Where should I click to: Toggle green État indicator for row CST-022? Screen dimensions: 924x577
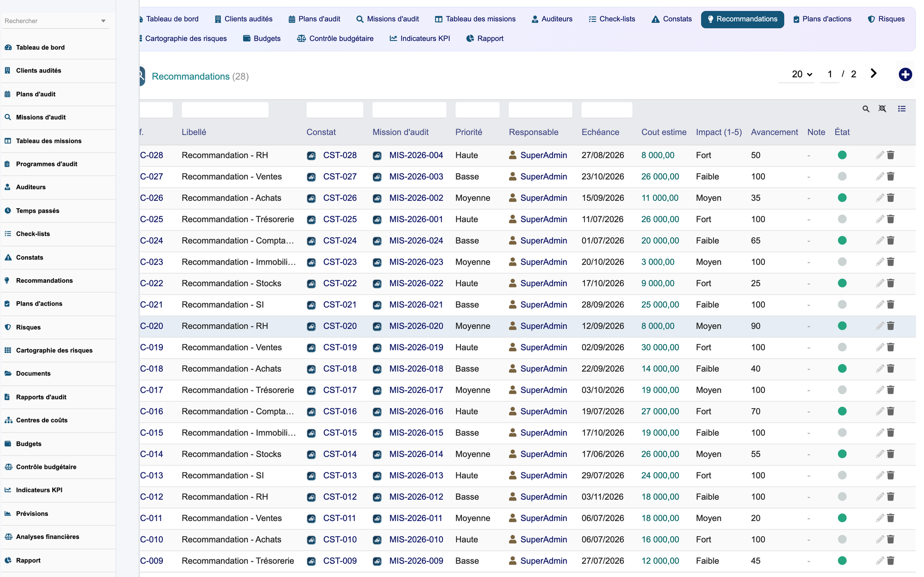pos(842,283)
